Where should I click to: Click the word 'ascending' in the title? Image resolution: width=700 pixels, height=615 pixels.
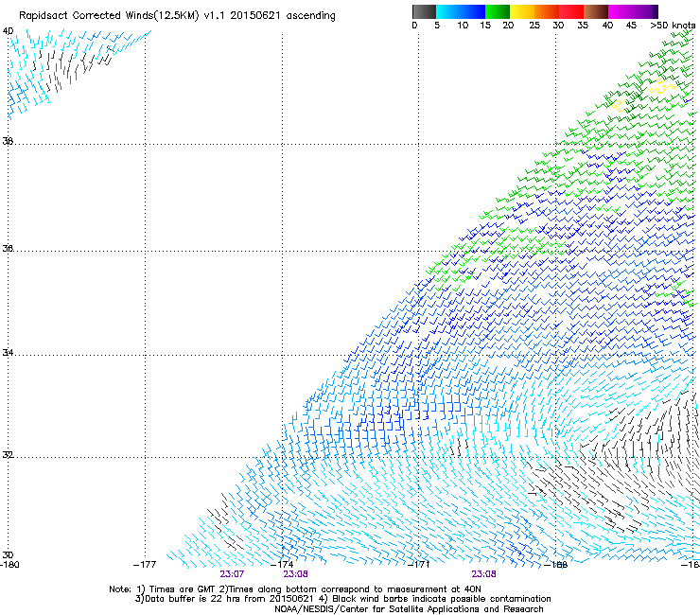[x=310, y=16]
